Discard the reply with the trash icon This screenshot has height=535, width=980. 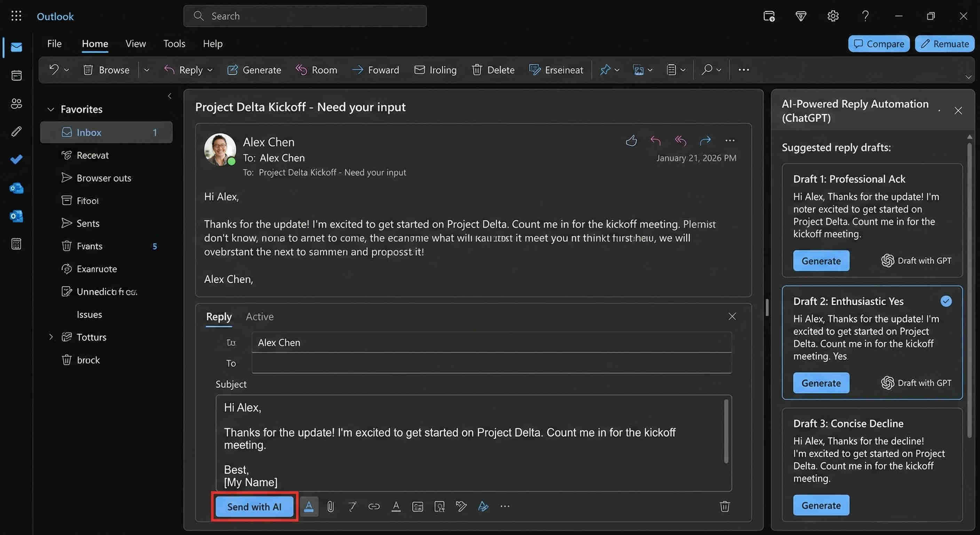[725, 506]
